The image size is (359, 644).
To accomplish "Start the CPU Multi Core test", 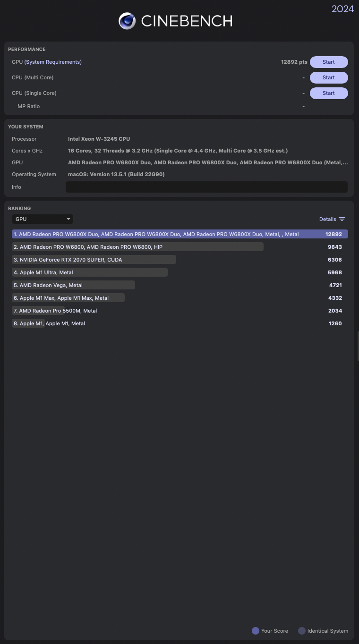I will tap(329, 77).
